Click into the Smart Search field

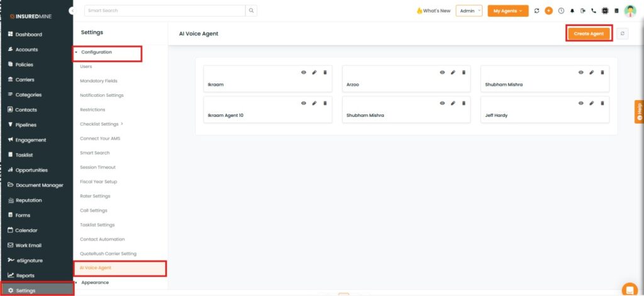164,11
